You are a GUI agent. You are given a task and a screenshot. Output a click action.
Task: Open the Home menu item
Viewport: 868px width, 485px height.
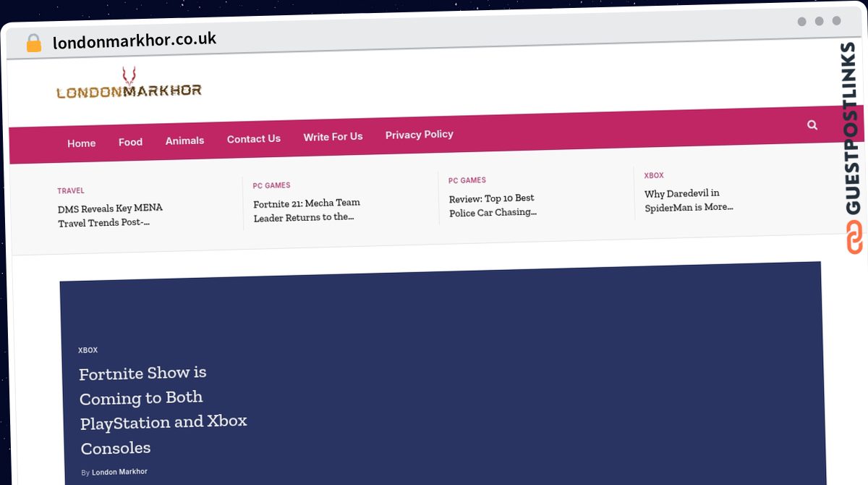point(82,143)
